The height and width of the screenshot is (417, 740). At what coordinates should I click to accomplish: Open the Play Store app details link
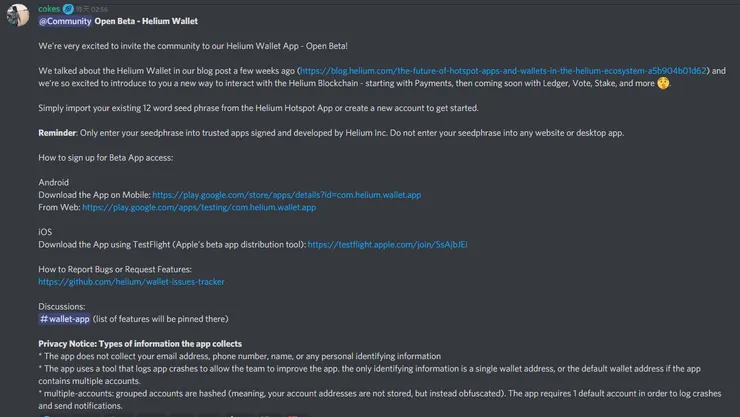(286, 195)
